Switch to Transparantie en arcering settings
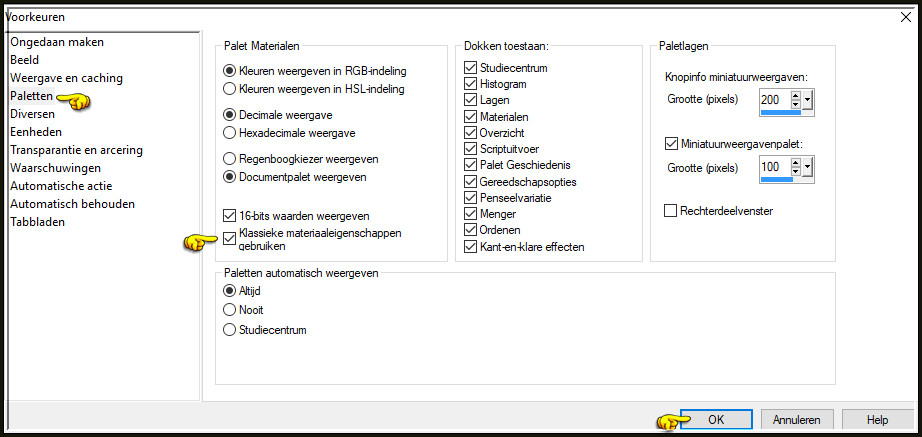 point(76,150)
